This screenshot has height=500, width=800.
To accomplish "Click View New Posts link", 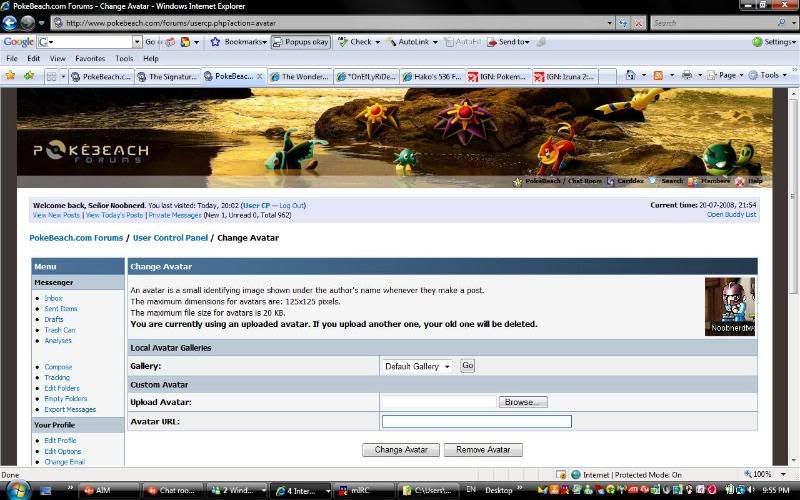I will (56, 215).
